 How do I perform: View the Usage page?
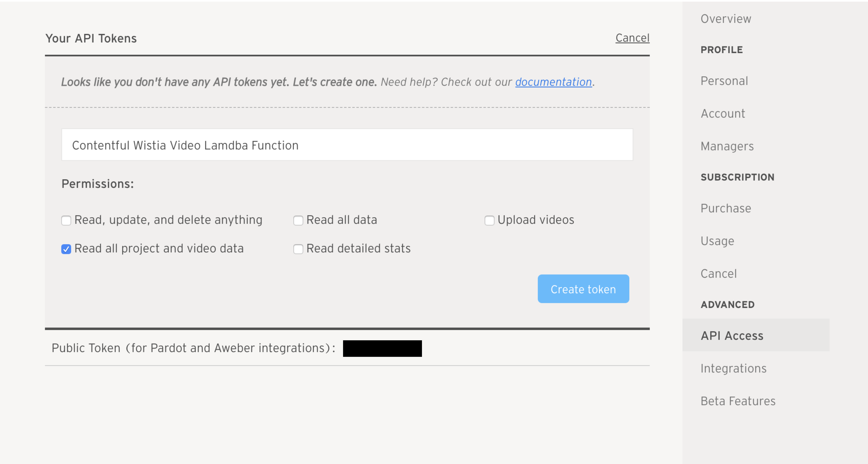pyautogui.click(x=717, y=241)
